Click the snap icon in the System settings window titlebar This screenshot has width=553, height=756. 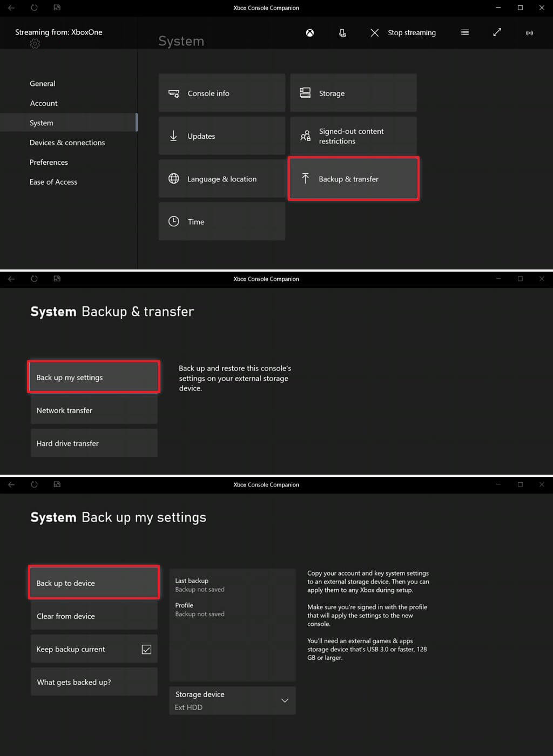pyautogui.click(x=57, y=8)
